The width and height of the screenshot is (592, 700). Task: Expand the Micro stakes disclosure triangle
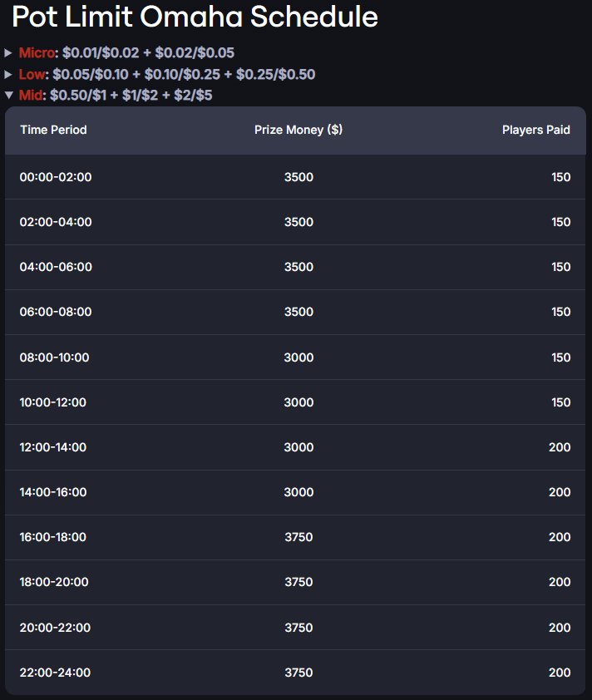[8, 53]
